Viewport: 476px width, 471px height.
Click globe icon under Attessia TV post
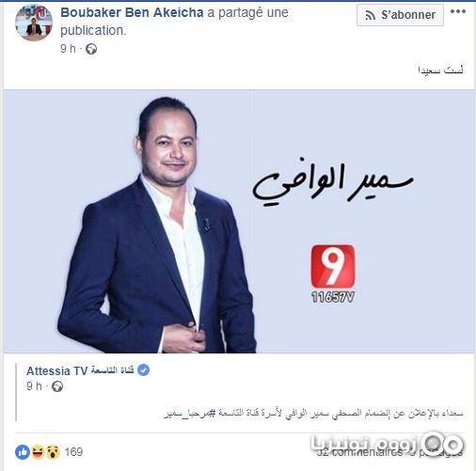[x=57, y=386]
